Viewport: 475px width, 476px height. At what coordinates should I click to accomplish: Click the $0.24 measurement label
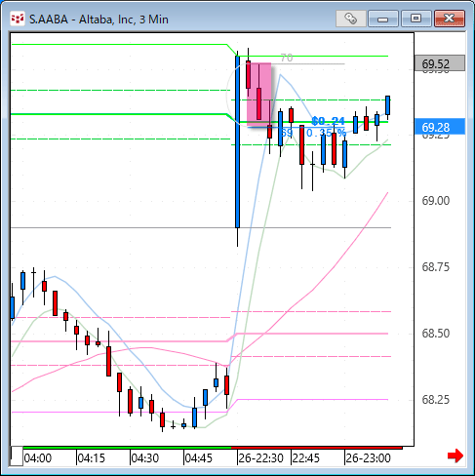tap(328, 121)
